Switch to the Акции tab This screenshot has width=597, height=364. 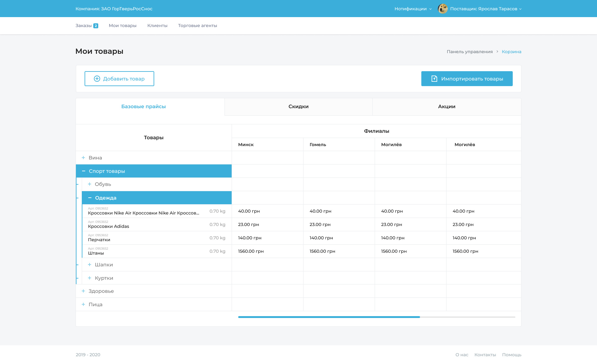447,107
